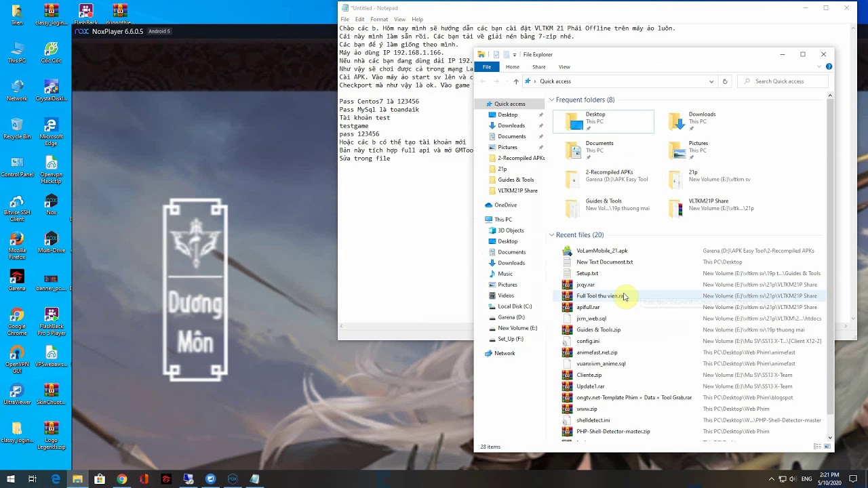Switch to NoxPlayer taskbar icon
The width and height of the screenshot is (868, 488).
[x=233, y=479]
